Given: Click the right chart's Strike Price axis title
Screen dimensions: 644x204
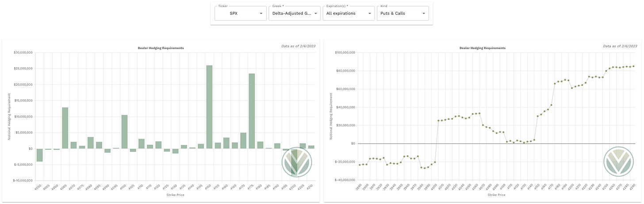Looking at the screenshot, I should (x=497, y=194).
